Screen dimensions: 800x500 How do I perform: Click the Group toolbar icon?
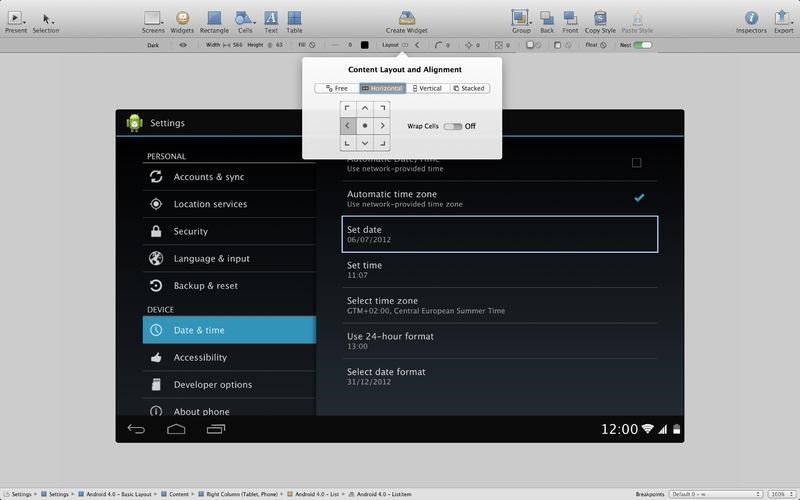coord(520,18)
